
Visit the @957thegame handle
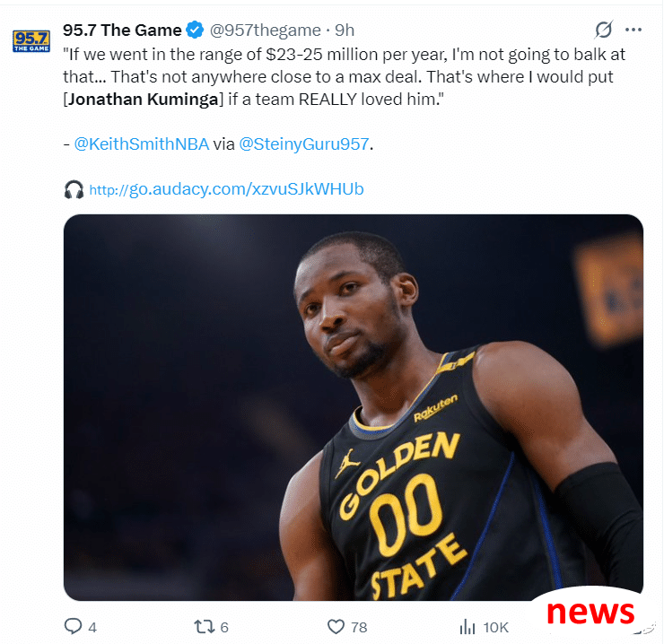point(265,30)
